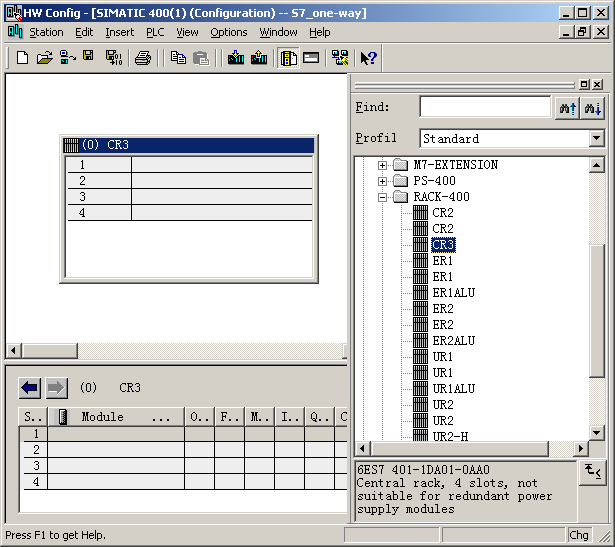Go back with the blue left arrow

coord(29,388)
